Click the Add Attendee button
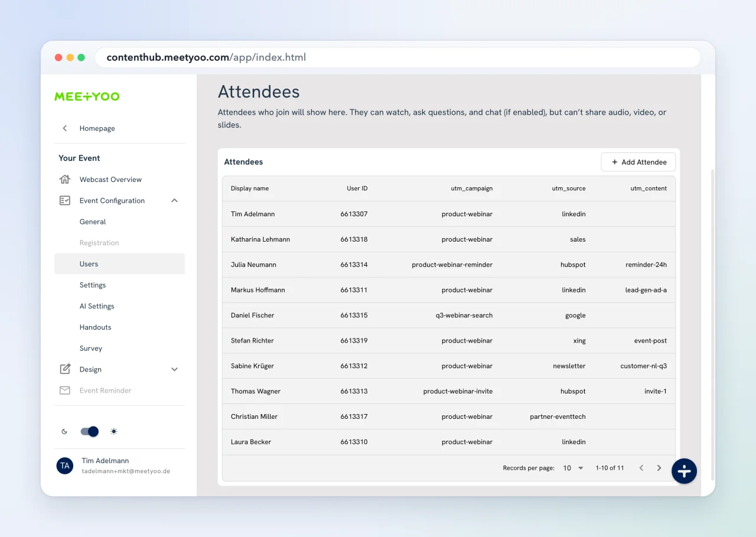This screenshot has width=756, height=537. (x=638, y=162)
